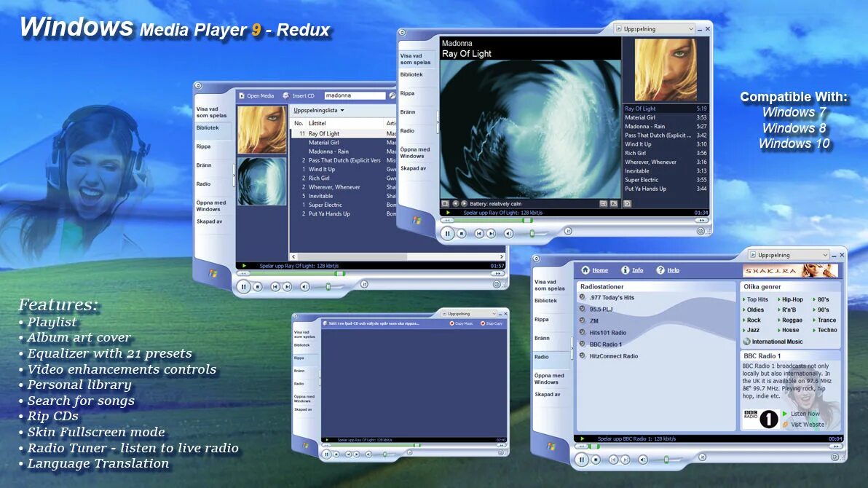Mute audio in the library window
868x488 pixels.
click(x=304, y=287)
